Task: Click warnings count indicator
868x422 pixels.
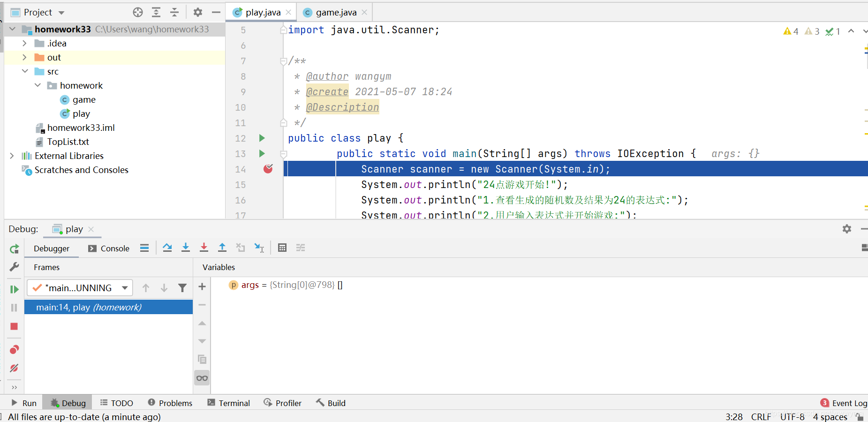Action: (791, 31)
